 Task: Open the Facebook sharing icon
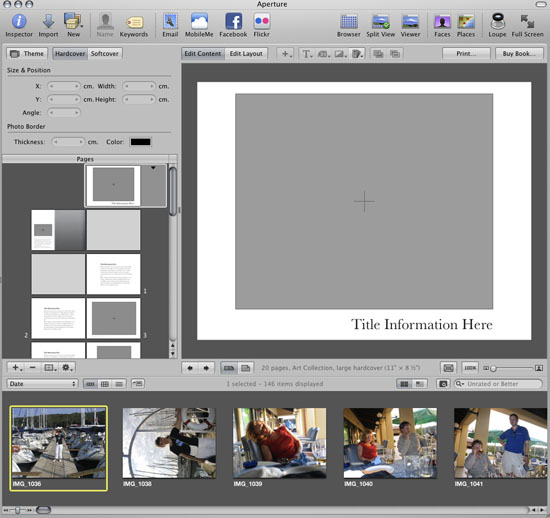coord(233,21)
